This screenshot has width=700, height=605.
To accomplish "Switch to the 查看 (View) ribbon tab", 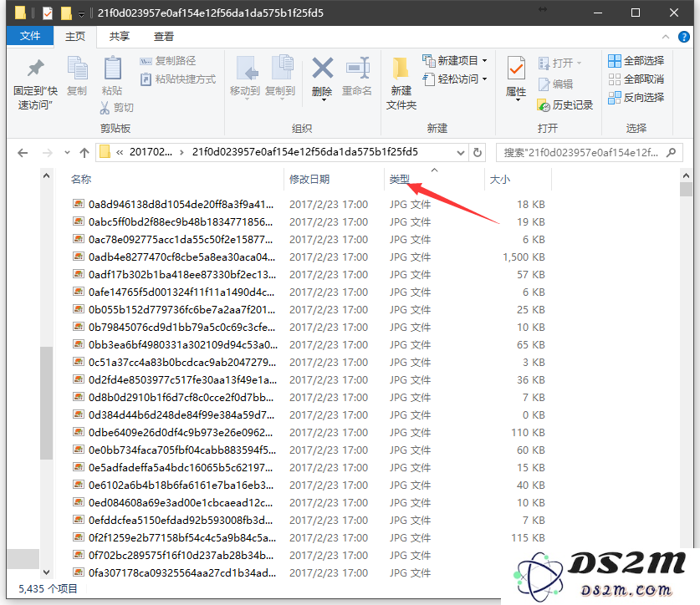I will [x=163, y=36].
